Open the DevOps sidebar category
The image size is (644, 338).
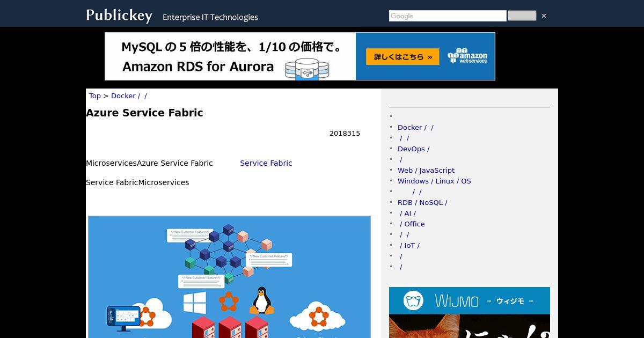[x=413, y=149]
